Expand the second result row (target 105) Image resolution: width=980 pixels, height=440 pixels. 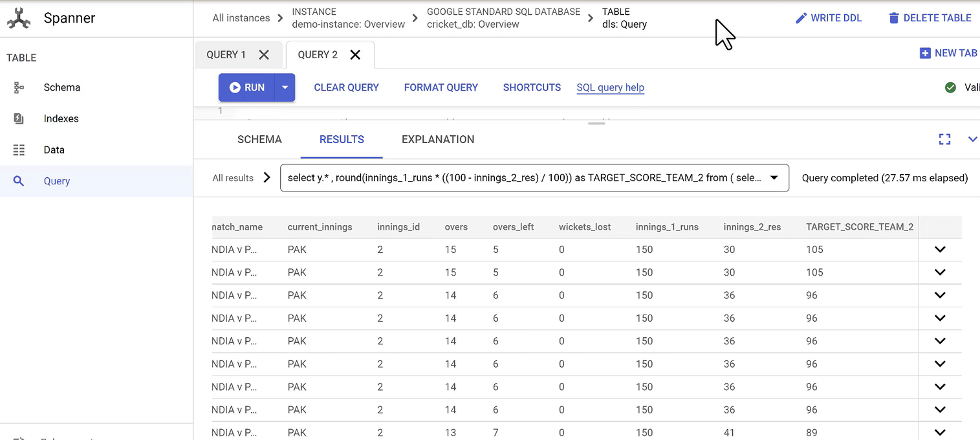pos(940,272)
